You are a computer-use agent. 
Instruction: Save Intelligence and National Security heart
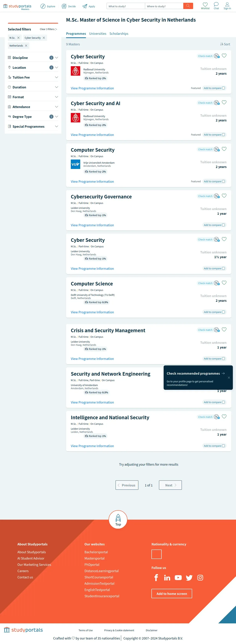pyautogui.click(x=224, y=416)
